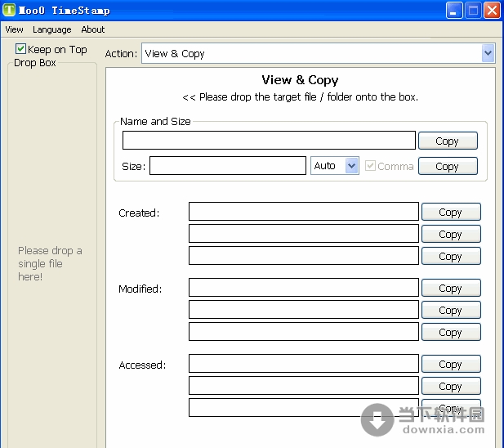
Task: Click Copy next to second Accessed field
Action: [x=451, y=386]
